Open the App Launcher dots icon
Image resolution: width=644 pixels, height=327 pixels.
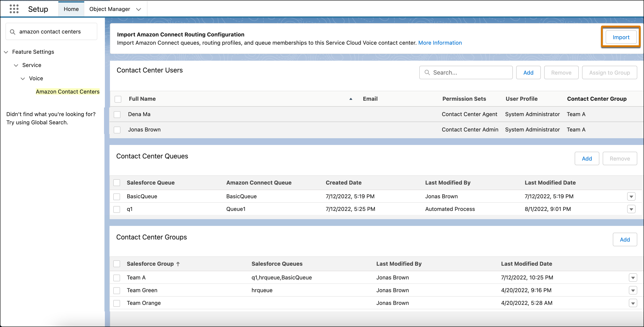[14, 9]
